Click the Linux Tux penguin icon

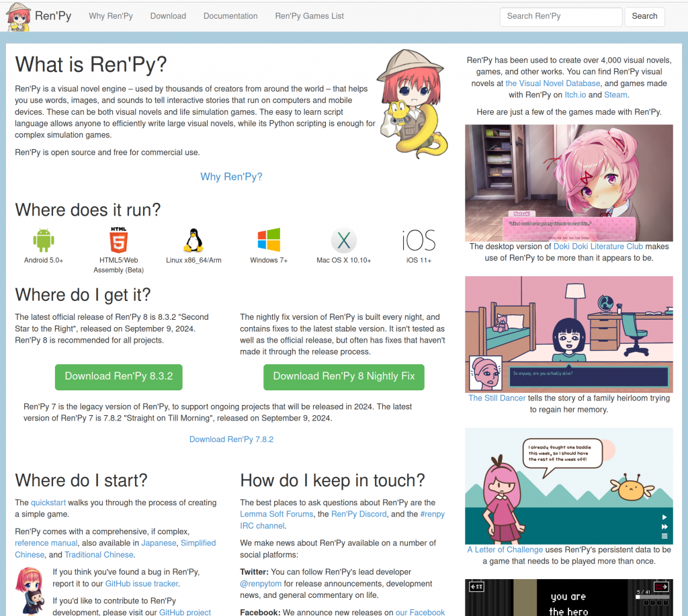pyautogui.click(x=193, y=240)
